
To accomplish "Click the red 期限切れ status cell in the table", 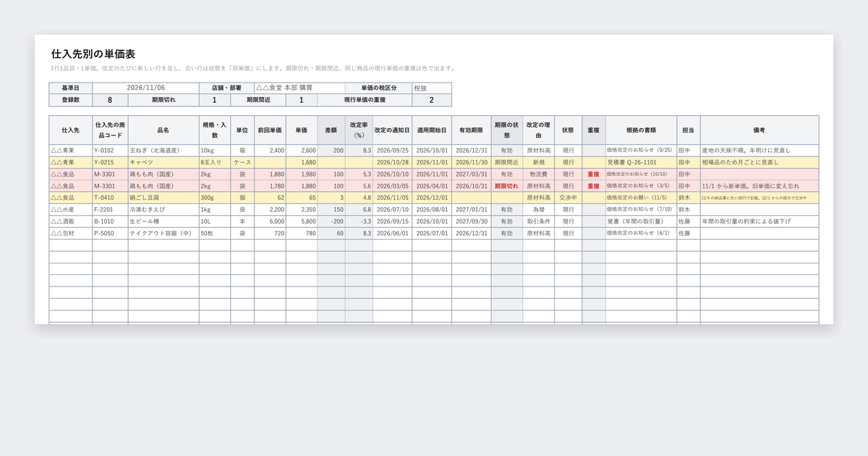I will [x=506, y=186].
